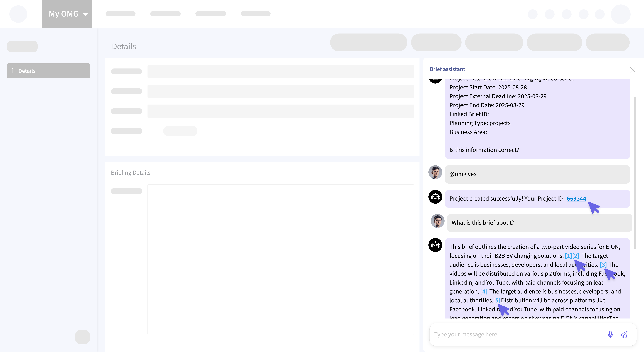Viewport: 644px width, 352px height.
Task: Open citation reference [4]
Action: point(484,292)
